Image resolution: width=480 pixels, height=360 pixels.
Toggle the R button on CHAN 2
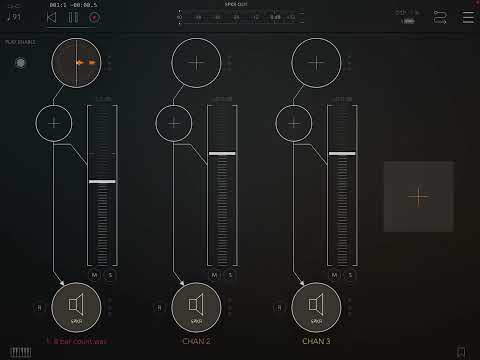point(159,308)
